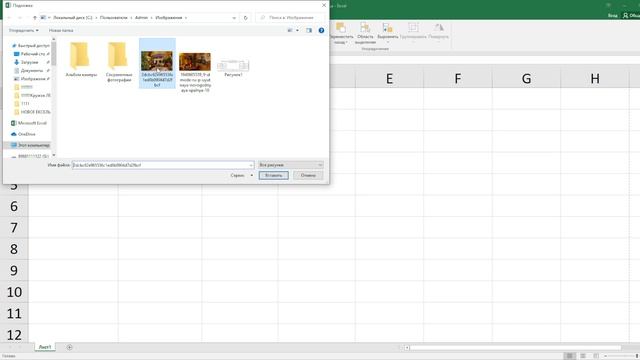Open the Сервис tools dropdown
Viewport: 640px width, 360px height.
pyautogui.click(x=241, y=176)
